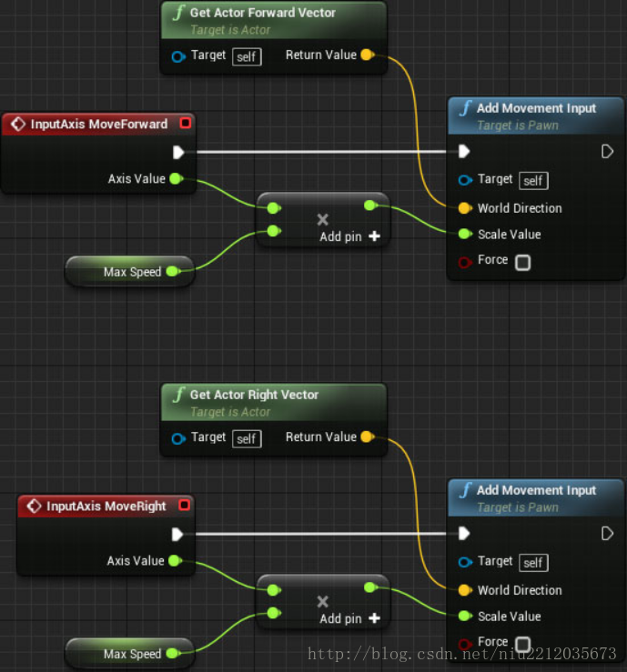This screenshot has height=672, width=627.
Task: Select the upper Add Movement Input node title
Action: click(536, 108)
